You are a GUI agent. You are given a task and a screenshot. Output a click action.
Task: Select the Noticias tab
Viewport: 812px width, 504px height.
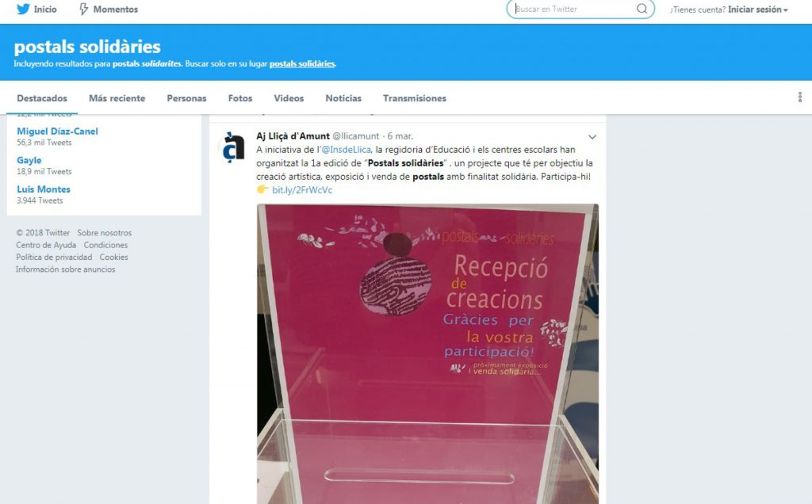(x=343, y=98)
